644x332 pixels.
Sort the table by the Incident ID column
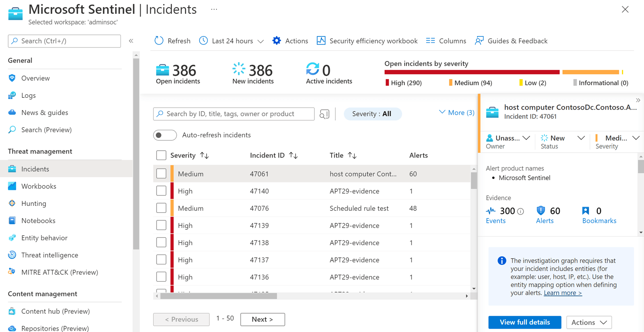[274, 156]
